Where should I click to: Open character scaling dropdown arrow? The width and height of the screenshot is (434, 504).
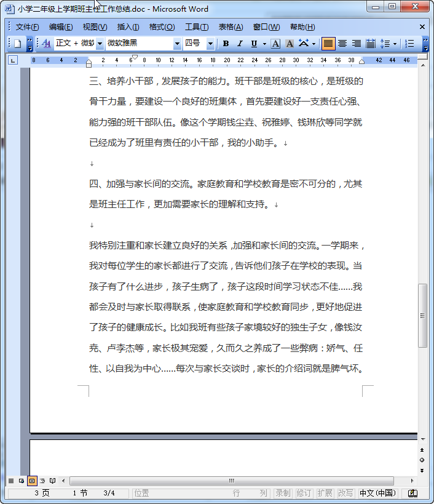coord(314,44)
